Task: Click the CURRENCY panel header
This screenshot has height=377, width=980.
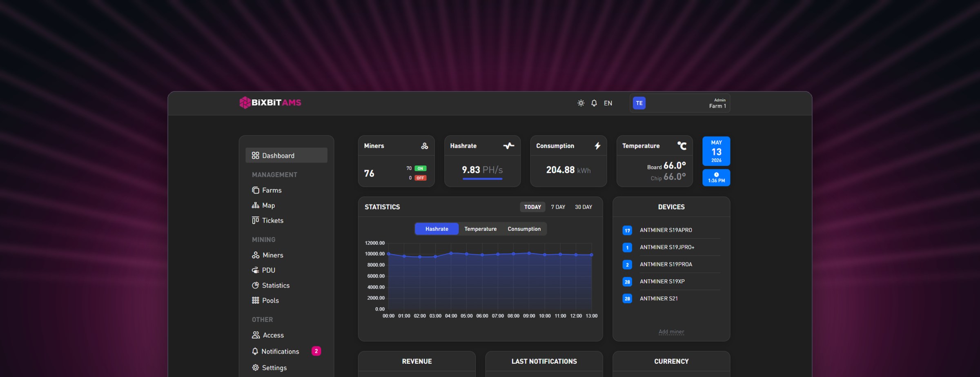Action: [671, 361]
